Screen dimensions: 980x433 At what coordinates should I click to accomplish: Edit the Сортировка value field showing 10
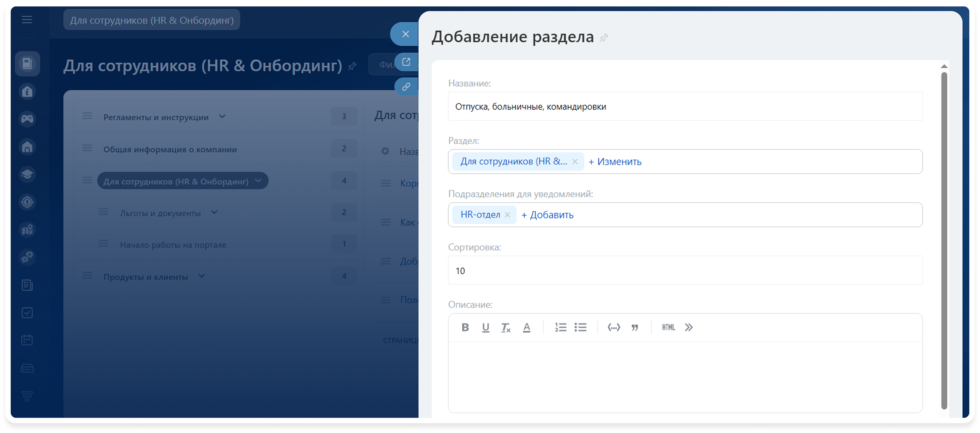click(x=685, y=271)
